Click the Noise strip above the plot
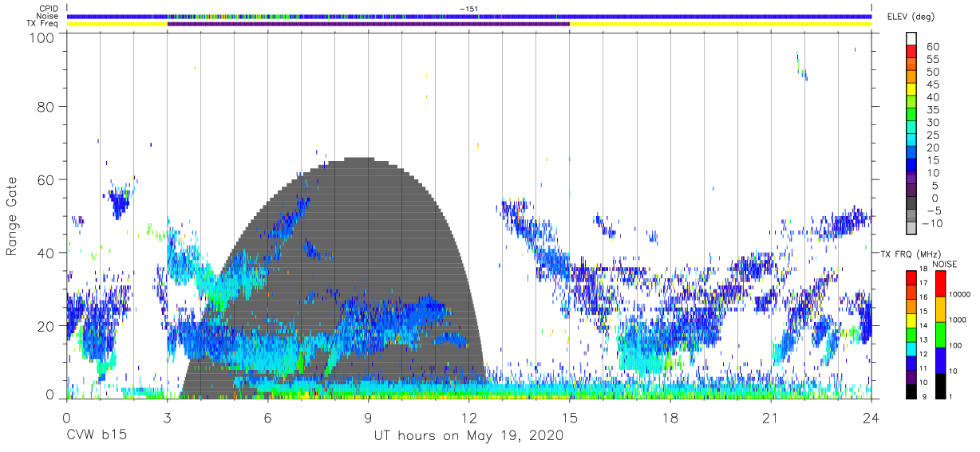 (x=468, y=16)
